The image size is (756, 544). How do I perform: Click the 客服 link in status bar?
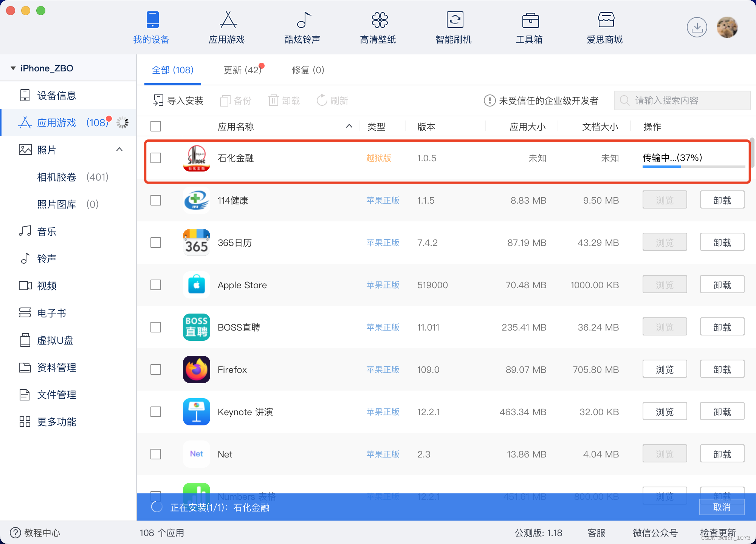click(596, 533)
